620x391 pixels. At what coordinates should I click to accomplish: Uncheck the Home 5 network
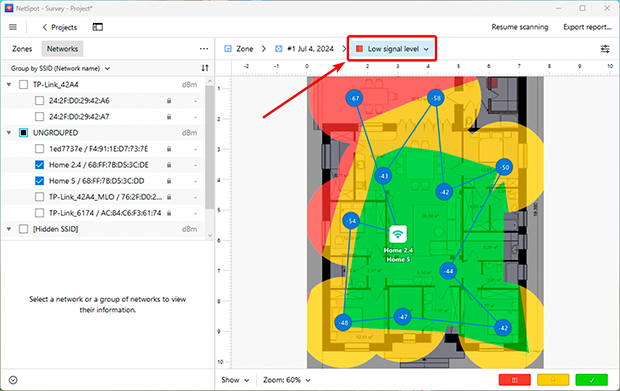click(39, 181)
